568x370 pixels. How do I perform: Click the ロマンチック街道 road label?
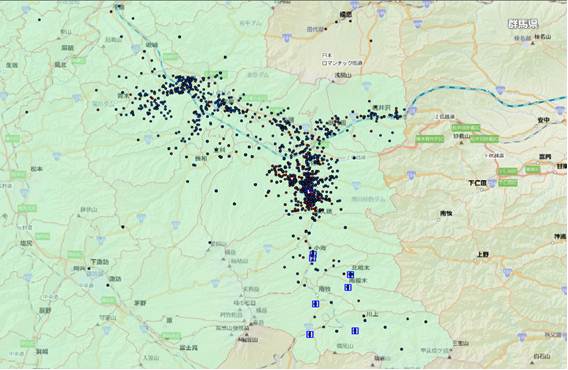(x=342, y=63)
